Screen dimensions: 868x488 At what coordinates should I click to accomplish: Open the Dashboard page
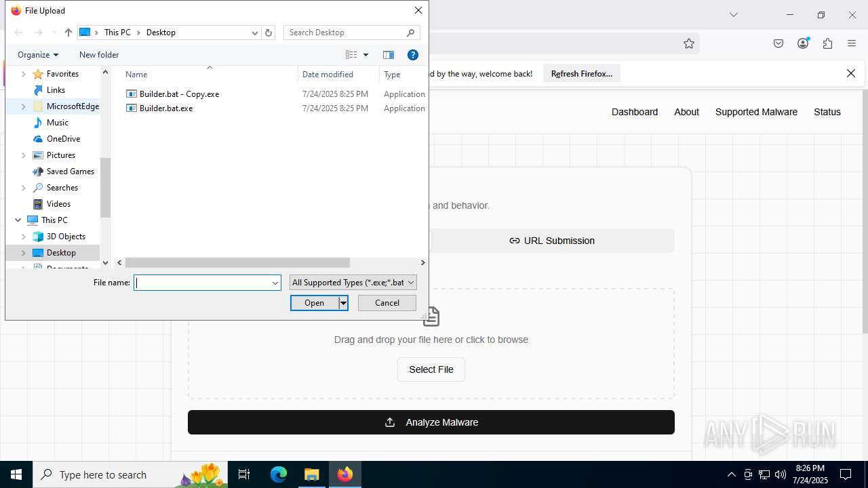click(635, 112)
